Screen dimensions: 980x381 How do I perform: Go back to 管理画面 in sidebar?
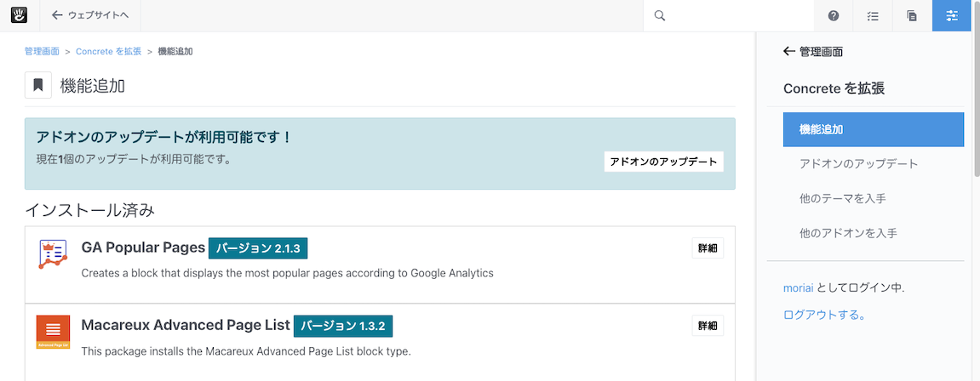pos(813,51)
